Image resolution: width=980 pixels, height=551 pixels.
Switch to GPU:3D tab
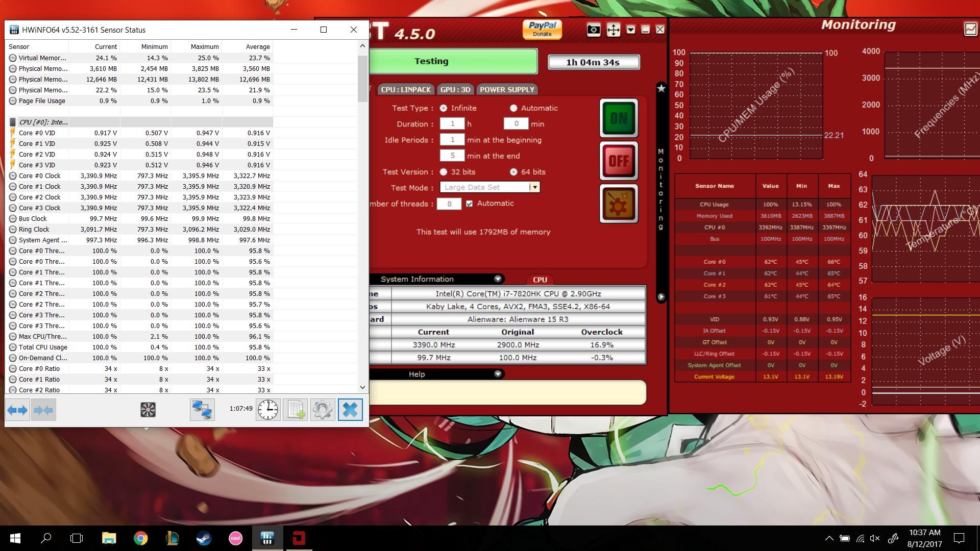(x=455, y=89)
